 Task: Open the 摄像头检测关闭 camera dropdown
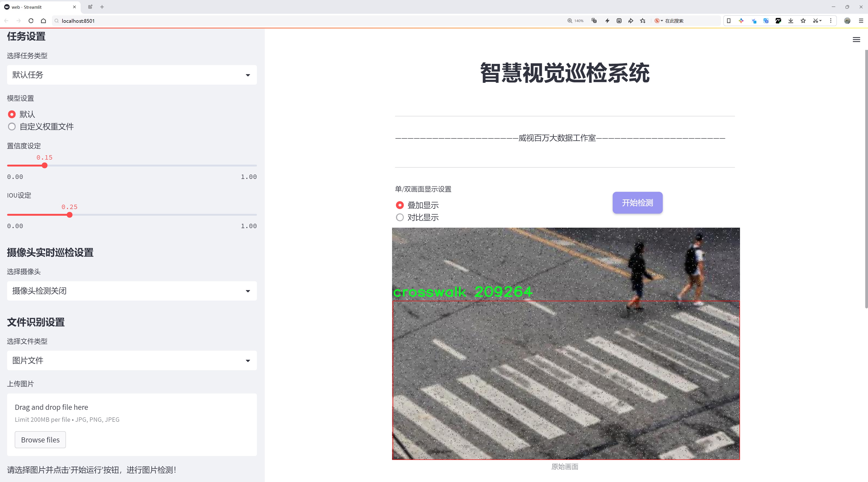pos(132,291)
